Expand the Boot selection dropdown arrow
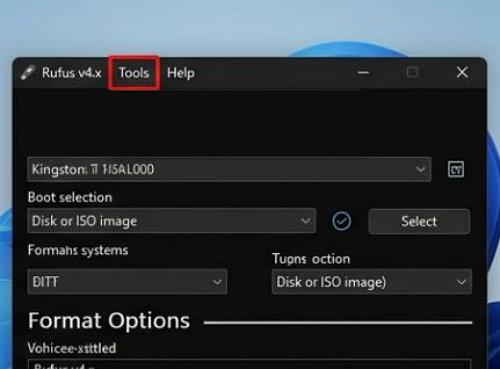500x369 pixels. tap(305, 221)
